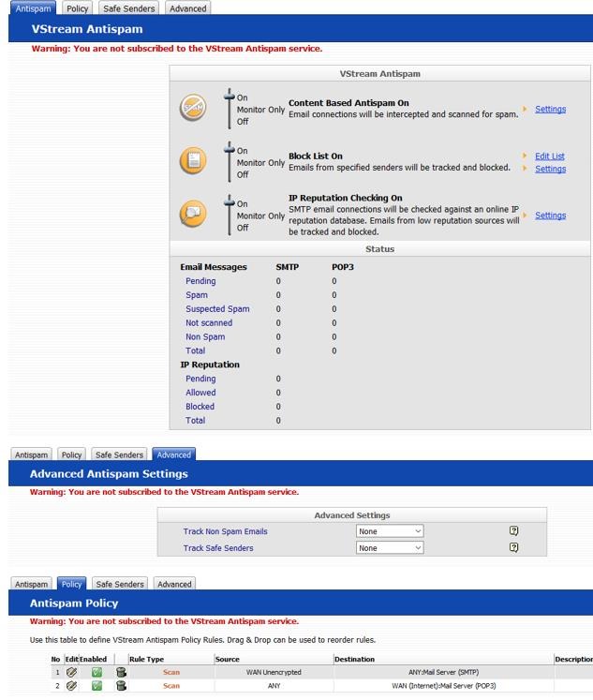Image resolution: width=593 pixels, height=700 pixels.
Task: Click Antispam tab above Antispam Policy
Action: point(31,584)
